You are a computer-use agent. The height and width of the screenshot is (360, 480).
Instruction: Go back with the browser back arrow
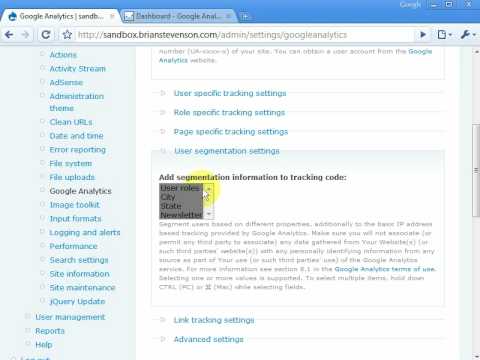(x=9, y=34)
